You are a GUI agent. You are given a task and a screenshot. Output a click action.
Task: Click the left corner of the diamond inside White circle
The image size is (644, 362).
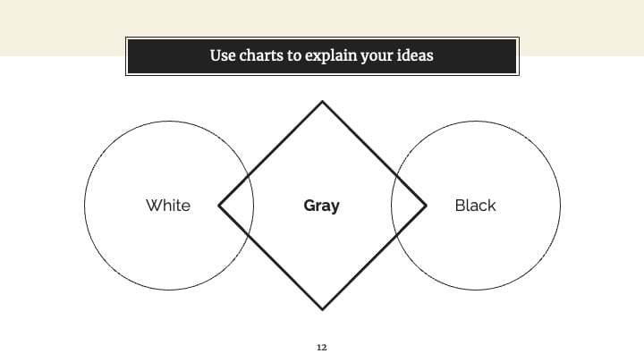coord(219,206)
